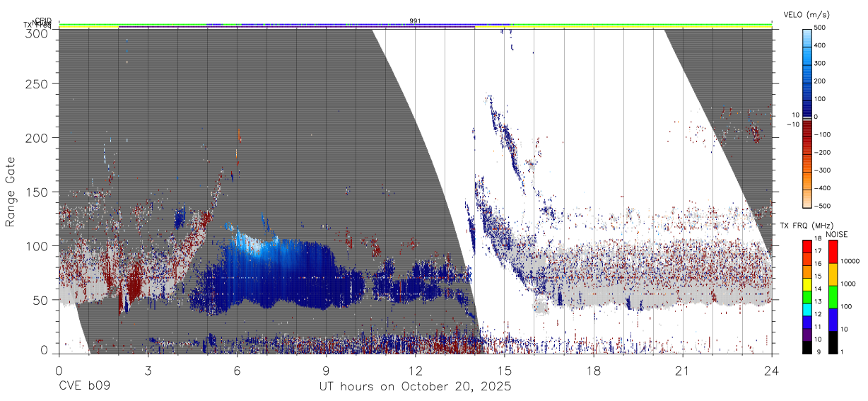Click the green segment of NOISE color bar
868x401 pixels.
click(833, 297)
